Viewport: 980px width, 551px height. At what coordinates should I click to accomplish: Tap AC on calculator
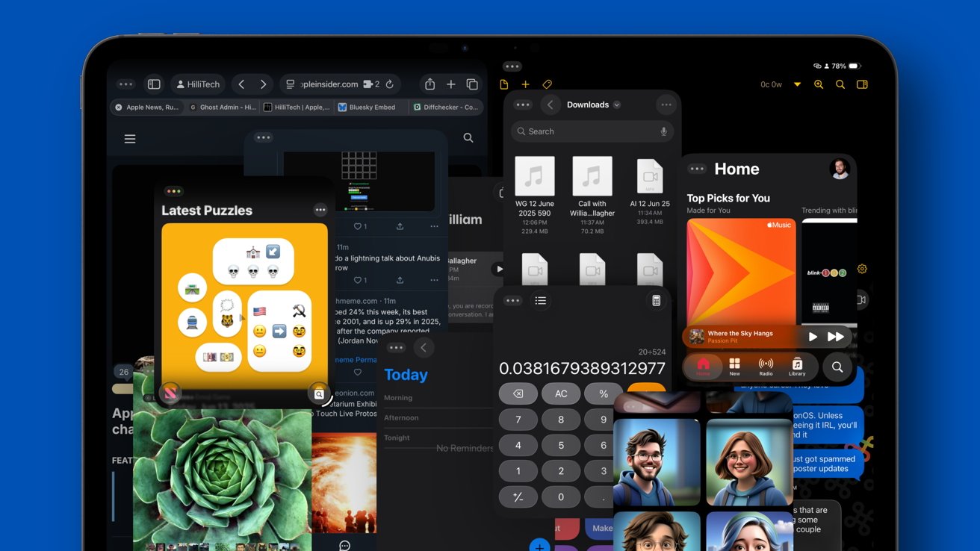[561, 393]
